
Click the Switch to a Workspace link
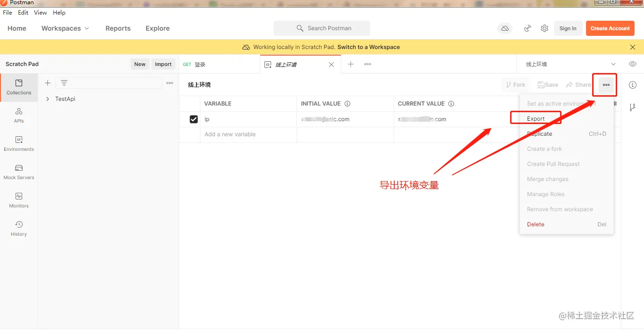tap(369, 47)
